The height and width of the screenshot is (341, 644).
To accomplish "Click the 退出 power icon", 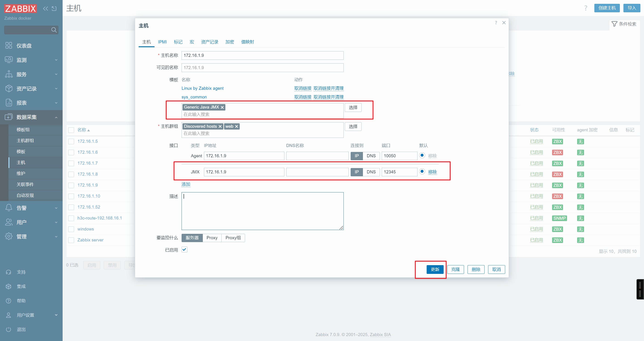I will [8, 329].
